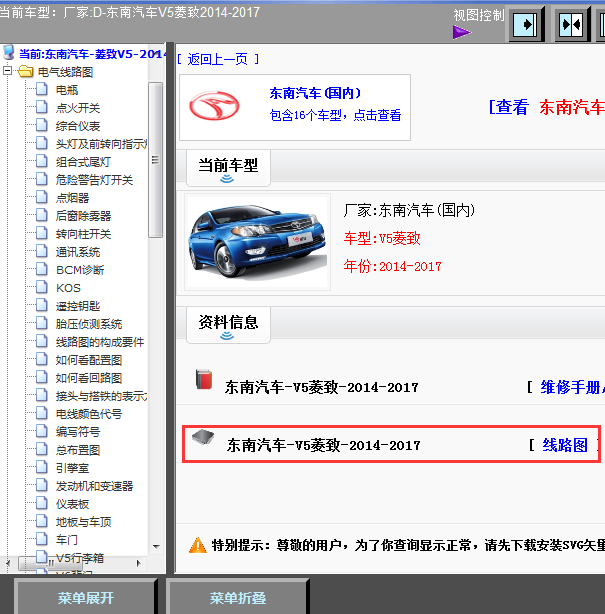Select 点火开关 in the wiring tree
The image size is (605, 614).
click(x=78, y=108)
